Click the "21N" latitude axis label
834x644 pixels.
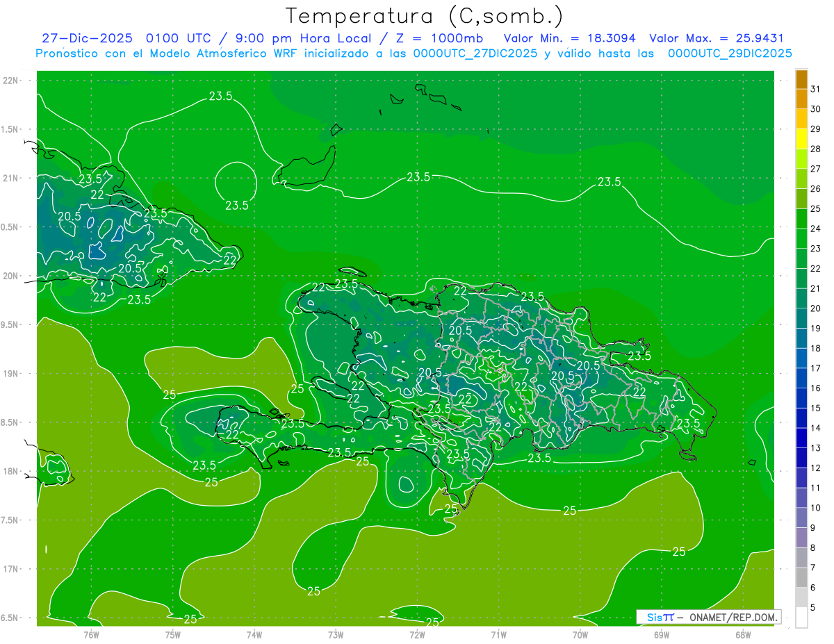10,178
